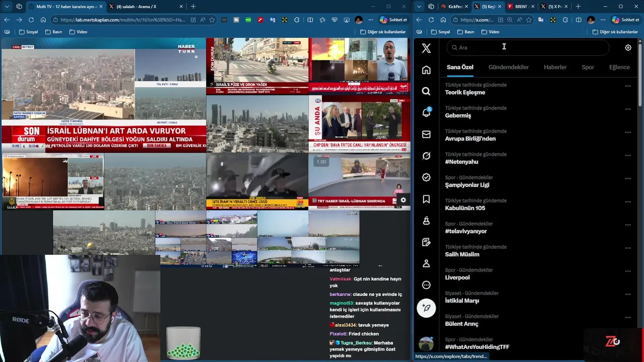
Task: Open more options for Kabulünün 105 trend
Action: 628,202
